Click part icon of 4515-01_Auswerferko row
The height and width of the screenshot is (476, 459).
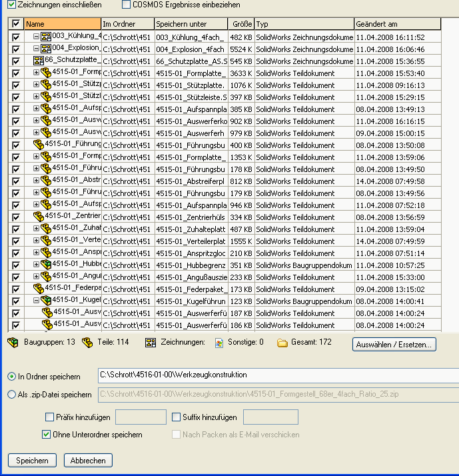coord(46,121)
